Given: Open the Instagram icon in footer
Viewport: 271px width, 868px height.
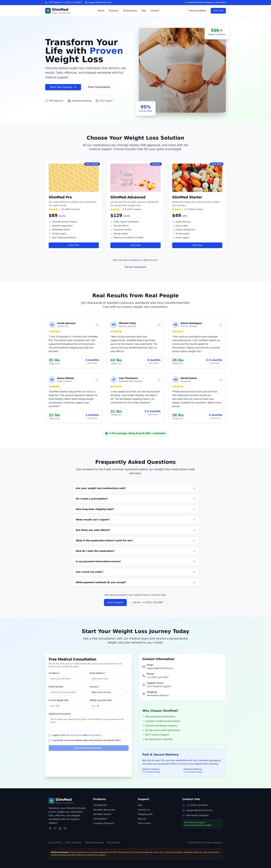Looking at the screenshot, I should (x=60, y=828).
